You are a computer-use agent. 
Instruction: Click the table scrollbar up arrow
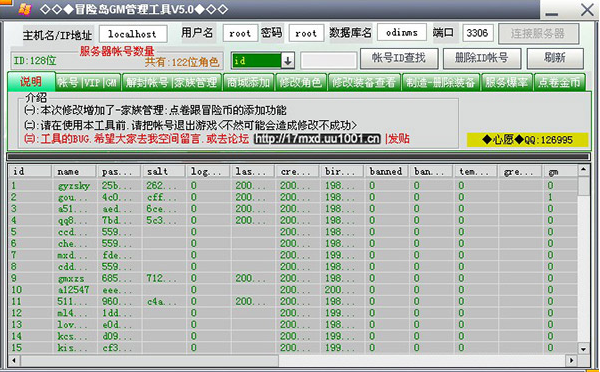[x=584, y=170]
